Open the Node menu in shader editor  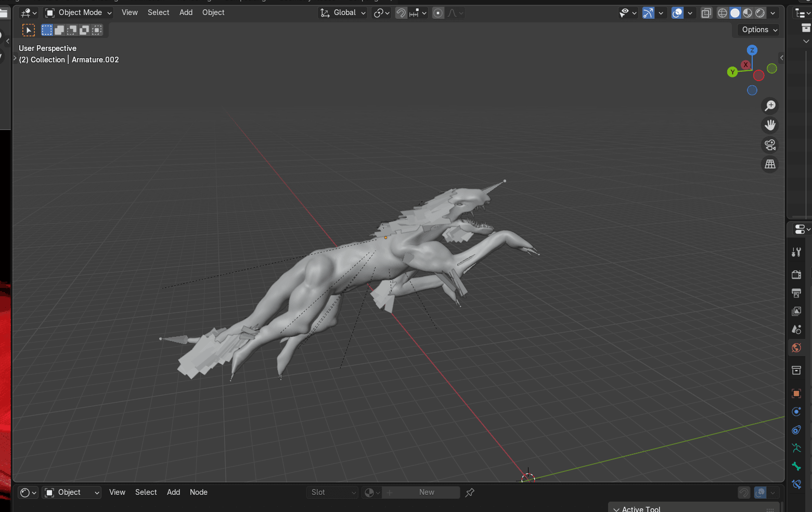[x=198, y=492]
